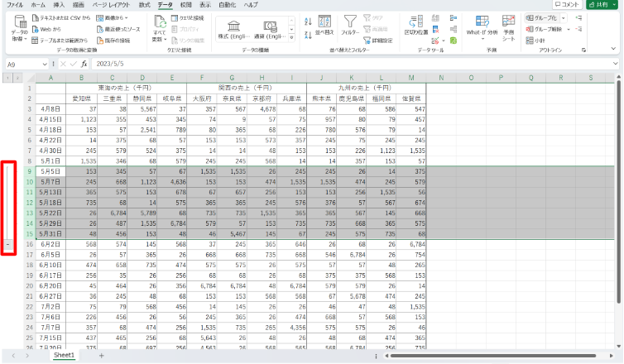
Task: Switch to the 挿入 tab
Action: (59, 5)
